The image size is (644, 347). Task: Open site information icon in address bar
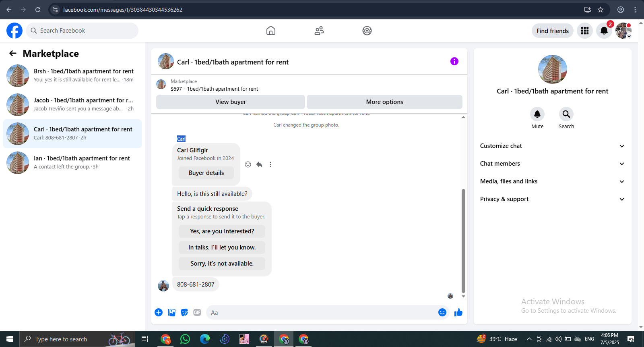55,10
